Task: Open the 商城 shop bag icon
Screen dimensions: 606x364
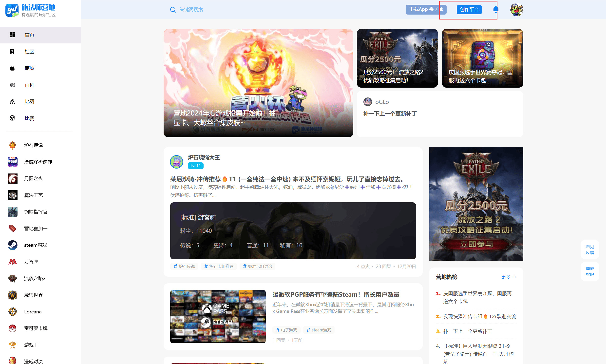Action: 12,68
